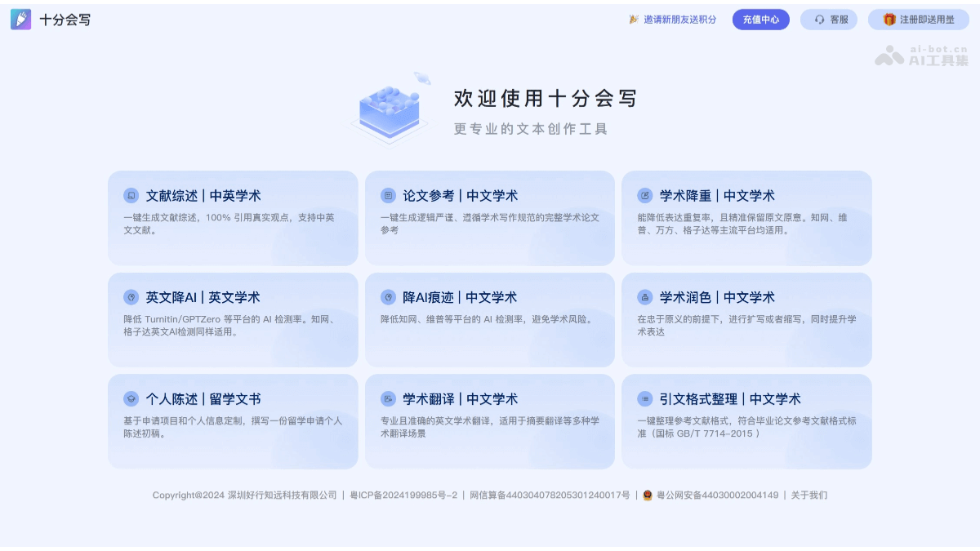Select the 学术翻译 translation icon
The height and width of the screenshot is (551, 980).
388,399
